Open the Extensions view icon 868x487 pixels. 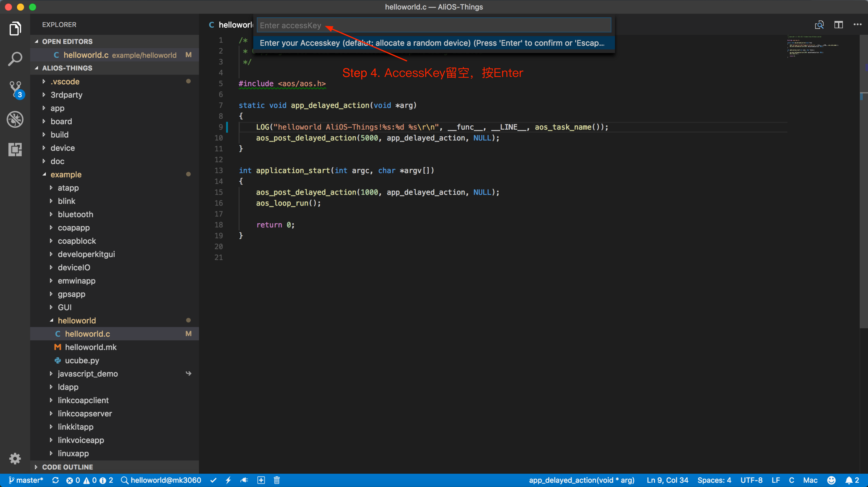pos(15,149)
